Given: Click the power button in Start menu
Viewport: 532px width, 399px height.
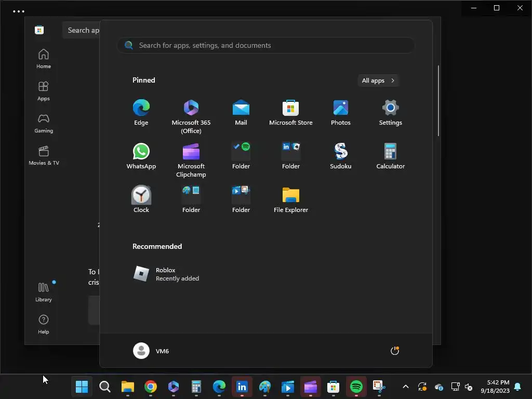Looking at the screenshot, I should [x=395, y=351].
